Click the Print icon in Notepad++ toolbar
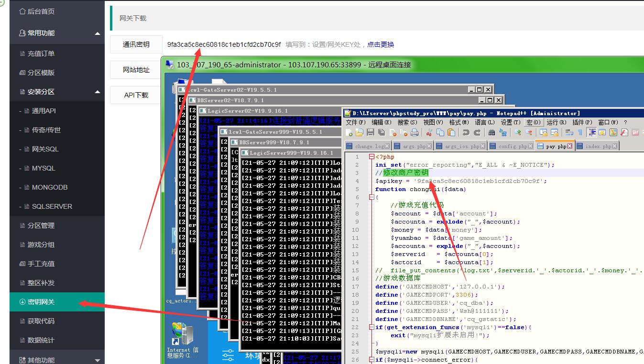This screenshot has width=644, height=364. tap(415, 132)
